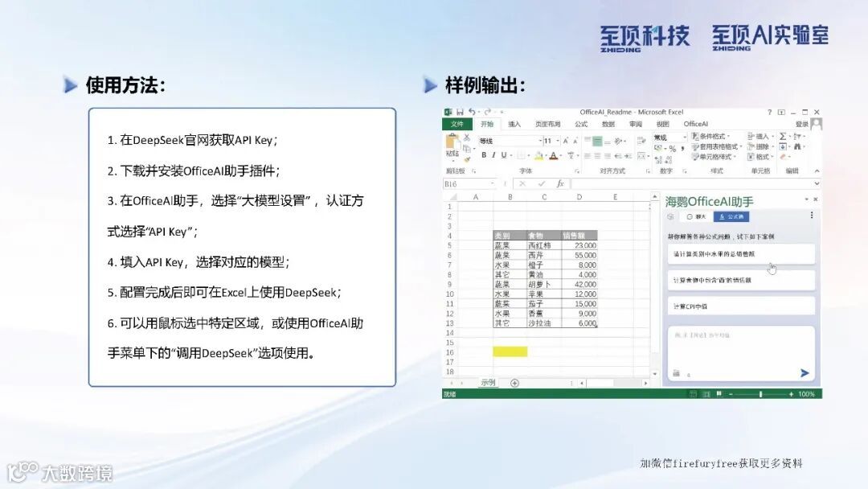
Task: Click the Cut scissors icon
Action: point(467,138)
